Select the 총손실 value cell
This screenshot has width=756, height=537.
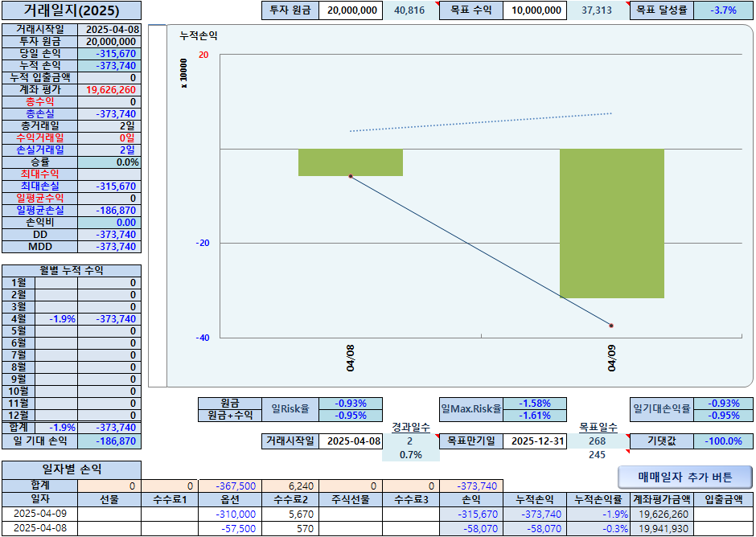pos(109,114)
